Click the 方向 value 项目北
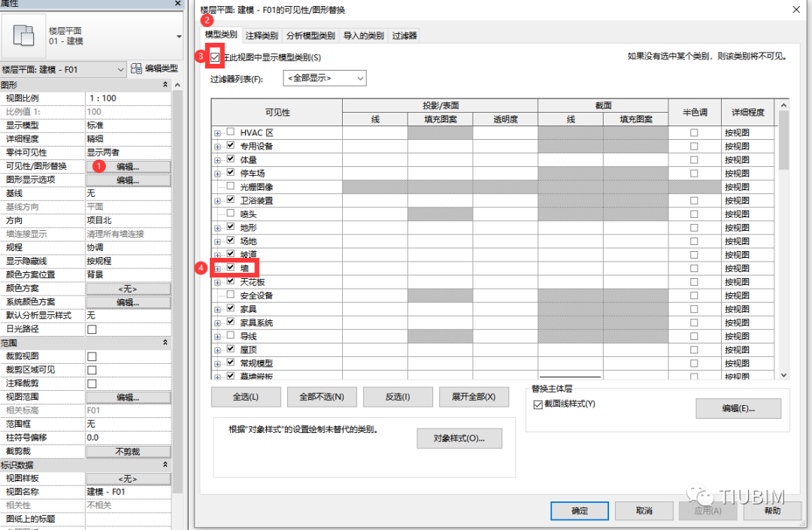The image size is (812, 530). tap(129, 220)
